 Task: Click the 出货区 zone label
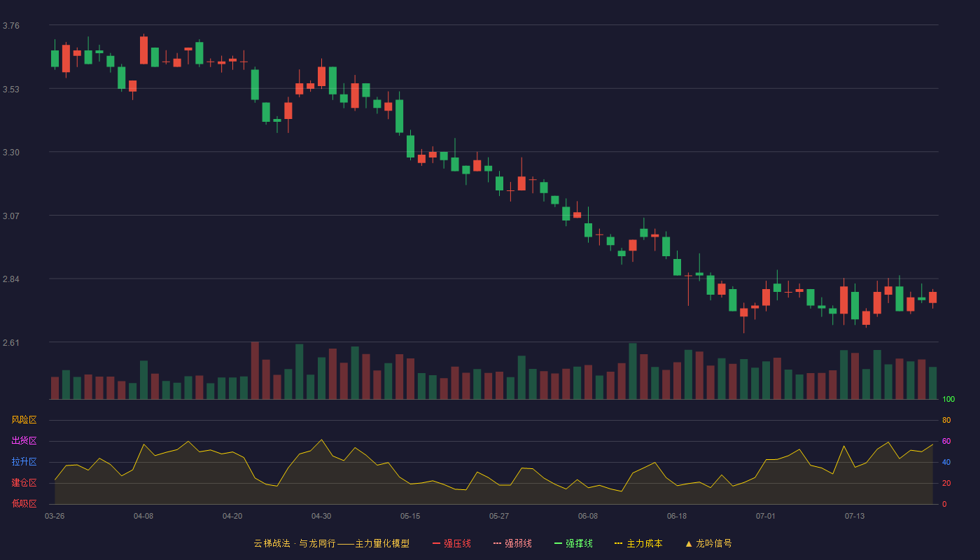[x=24, y=441]
